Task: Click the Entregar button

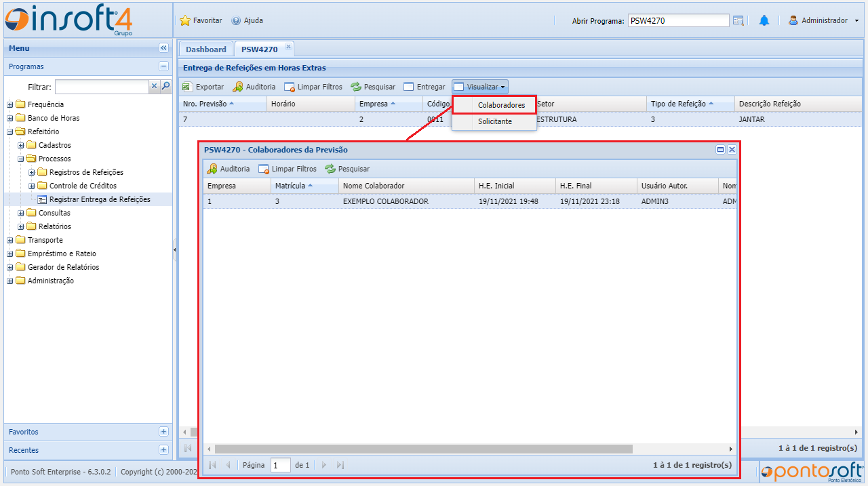Action: click(425, 87)
